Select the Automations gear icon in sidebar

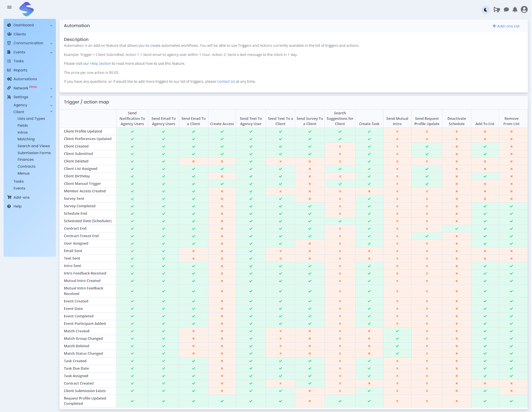tap(9, 79)
